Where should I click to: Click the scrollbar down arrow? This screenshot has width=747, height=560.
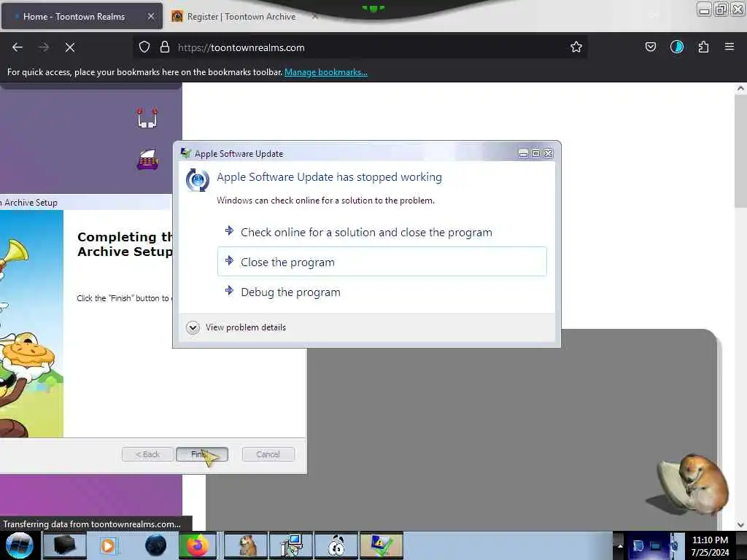(x=740, y=524)
